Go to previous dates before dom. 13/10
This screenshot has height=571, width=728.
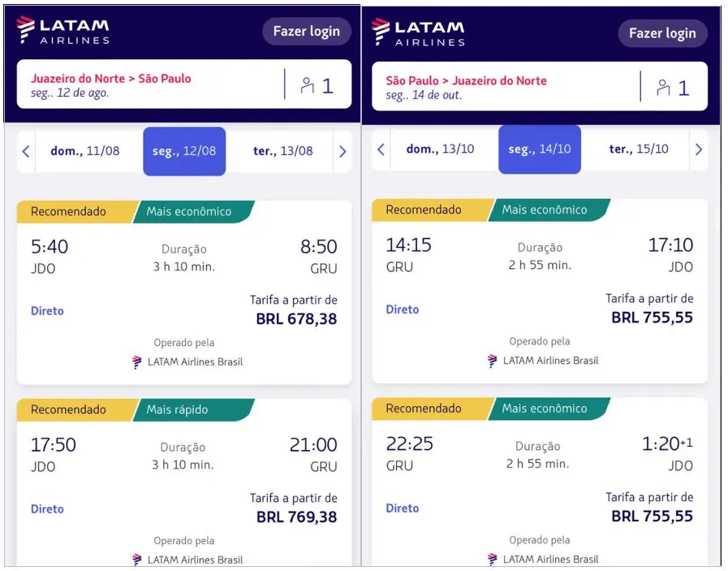pyautogui.click(x=381, y=149)
